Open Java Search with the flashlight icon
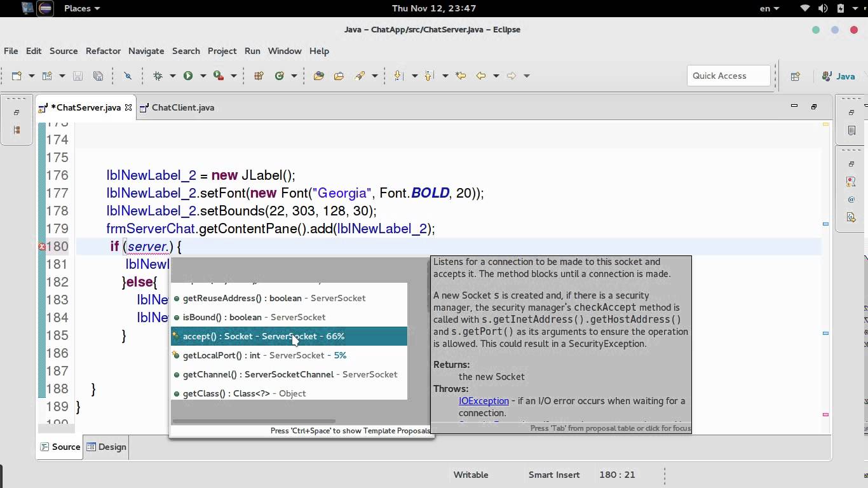 tap(360, 76)
